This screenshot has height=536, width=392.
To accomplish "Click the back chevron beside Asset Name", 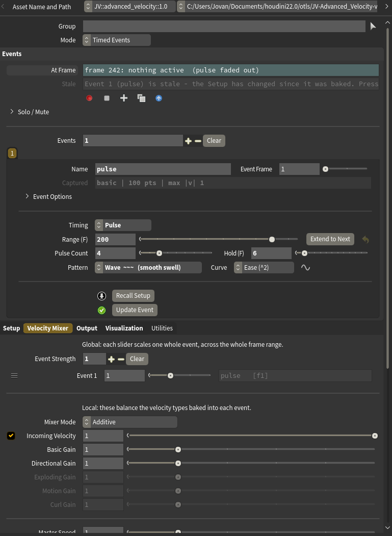I will [x=3, y=7].
